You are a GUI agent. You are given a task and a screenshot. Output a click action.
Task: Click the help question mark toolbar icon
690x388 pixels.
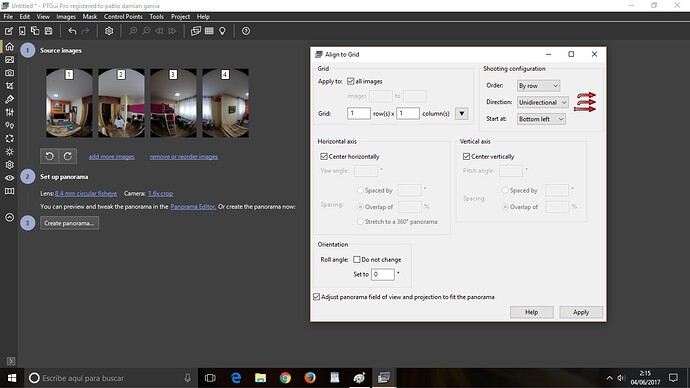[x=246, y=31]
